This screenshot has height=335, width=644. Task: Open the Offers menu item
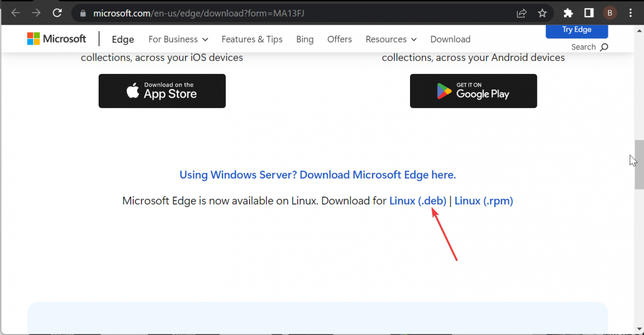tap(340, 39)
